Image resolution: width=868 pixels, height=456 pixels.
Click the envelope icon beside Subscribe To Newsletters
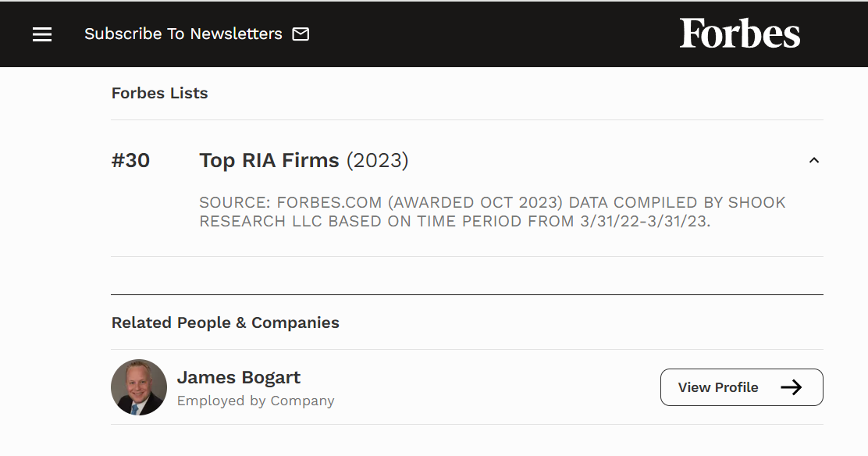tap(301, 34)
